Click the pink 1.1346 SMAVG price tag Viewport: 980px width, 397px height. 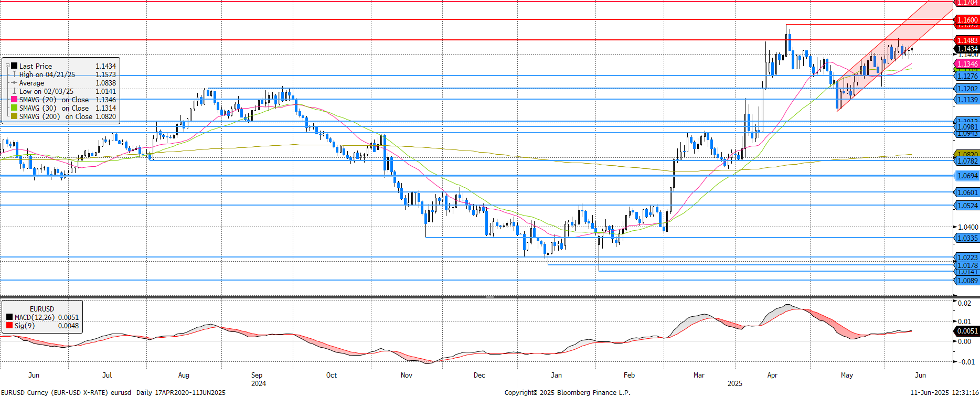(966, 64)
